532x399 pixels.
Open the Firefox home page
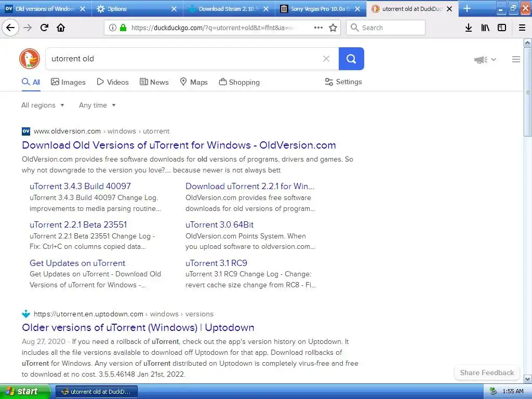point(61,28)
